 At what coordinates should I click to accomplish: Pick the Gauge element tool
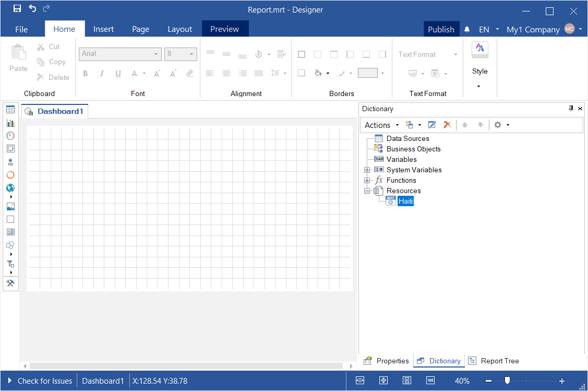coord(10,136)
